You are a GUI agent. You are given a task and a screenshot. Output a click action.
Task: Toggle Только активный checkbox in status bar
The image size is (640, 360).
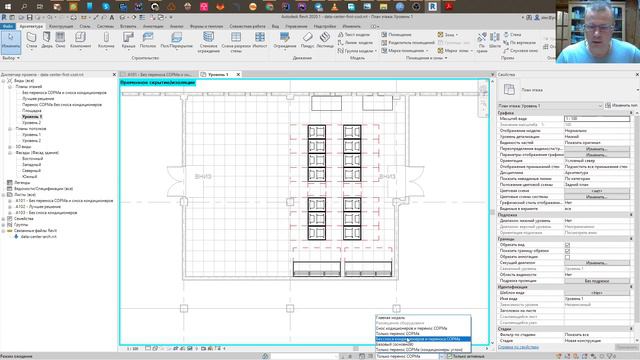[449, 356]
